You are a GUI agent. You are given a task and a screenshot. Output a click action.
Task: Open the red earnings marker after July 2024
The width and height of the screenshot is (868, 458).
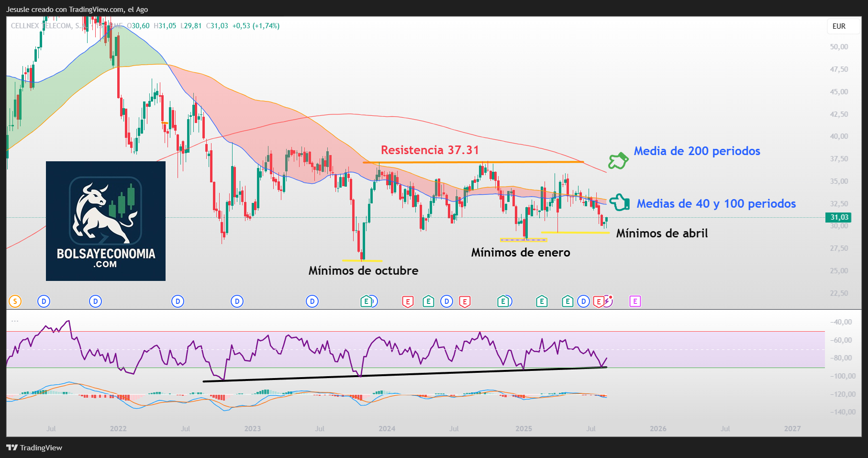[x=465, y=302]
